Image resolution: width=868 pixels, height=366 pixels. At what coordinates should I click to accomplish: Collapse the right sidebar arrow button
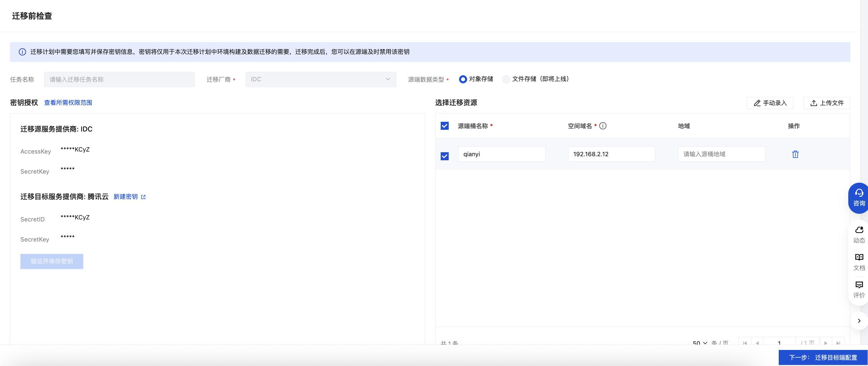(x=859, y=321)
